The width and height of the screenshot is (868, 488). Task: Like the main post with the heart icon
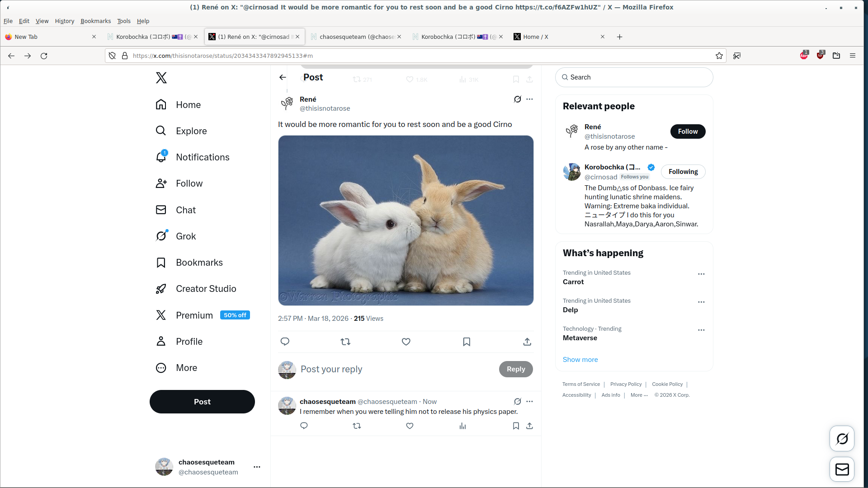pos(406,342)
